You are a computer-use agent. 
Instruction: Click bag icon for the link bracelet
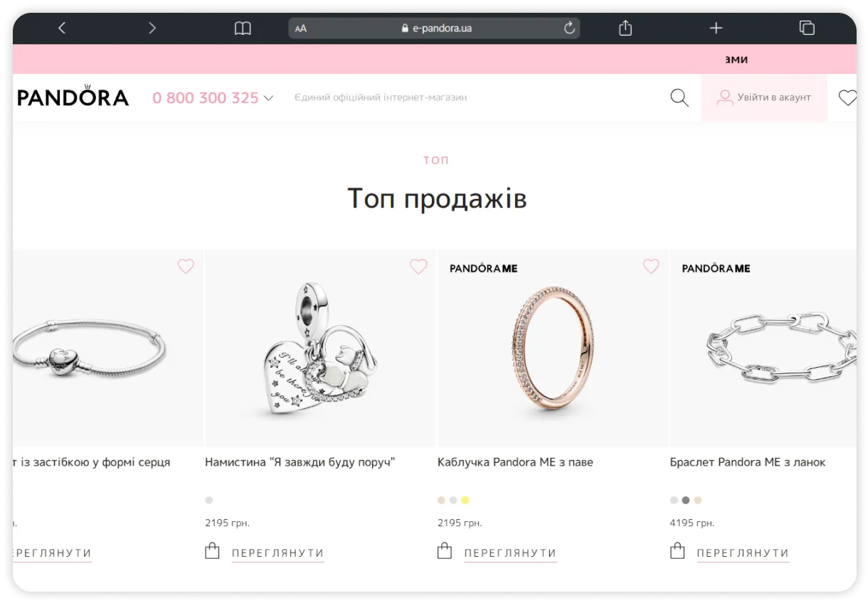pos(677,551)
